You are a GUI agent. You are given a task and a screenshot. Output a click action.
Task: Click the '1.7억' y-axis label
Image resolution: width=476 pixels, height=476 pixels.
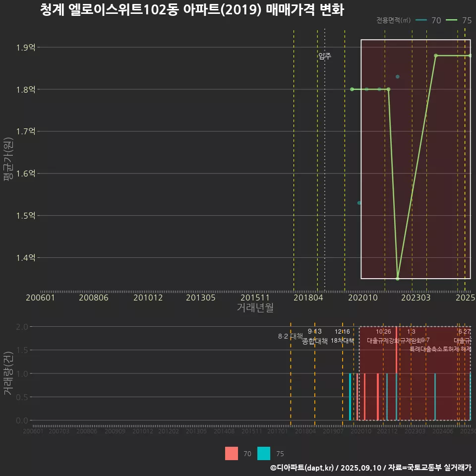click(x=26, y=131)
